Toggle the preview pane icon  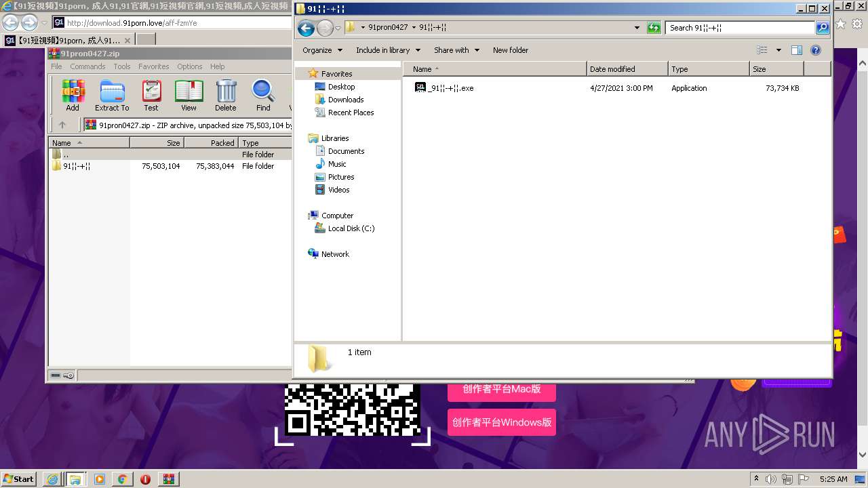[x=797, y=50]
